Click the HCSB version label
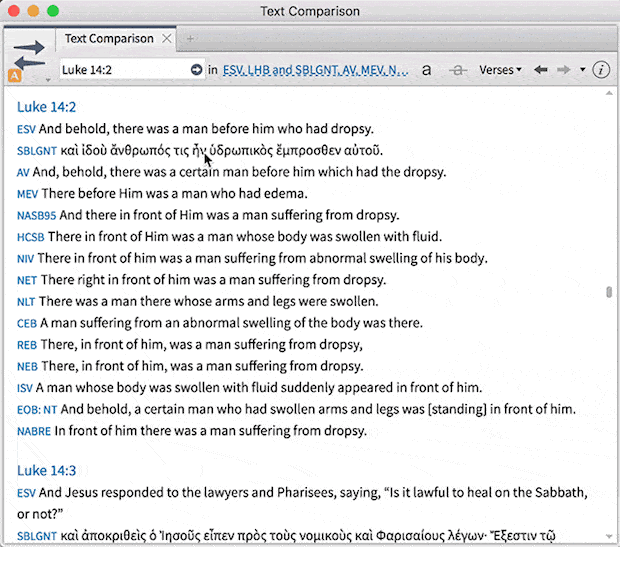 [x=31, y=237]
